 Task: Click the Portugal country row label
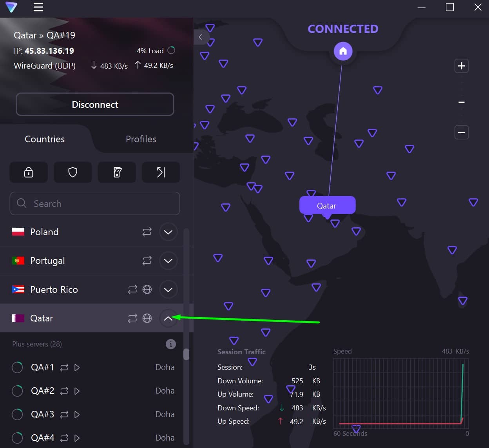[x=47, y=261]
